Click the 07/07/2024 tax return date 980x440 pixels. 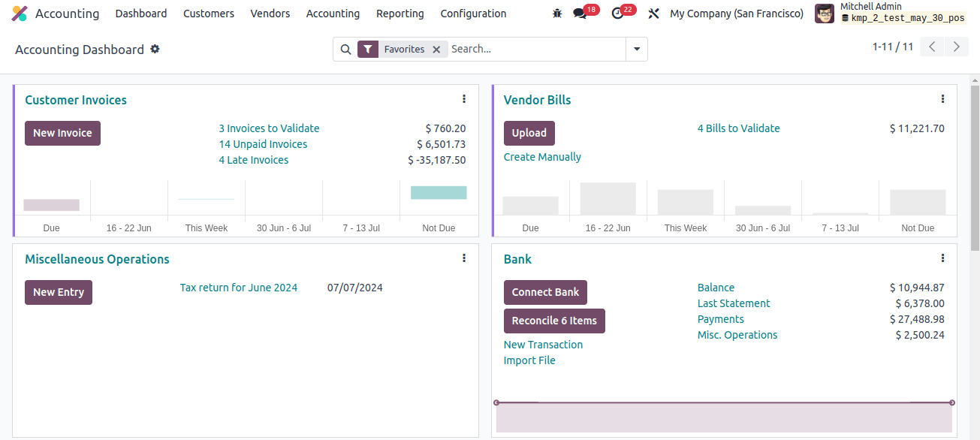pyautogui.click(x=355, y=288)
